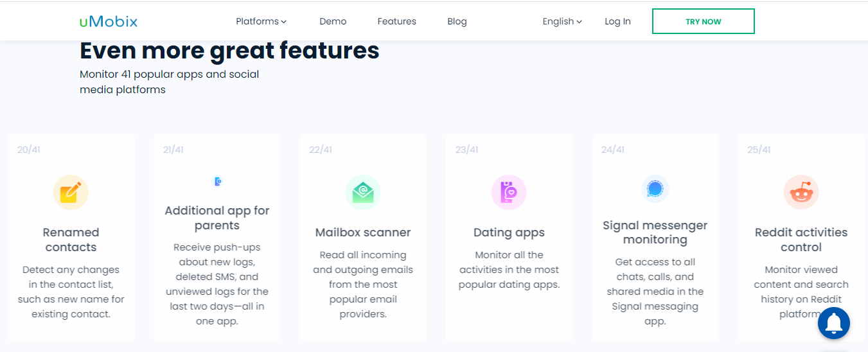Viewport: 868px width, 352px height.
Task: Click the TRY NOW button
Action: point(704,21)
